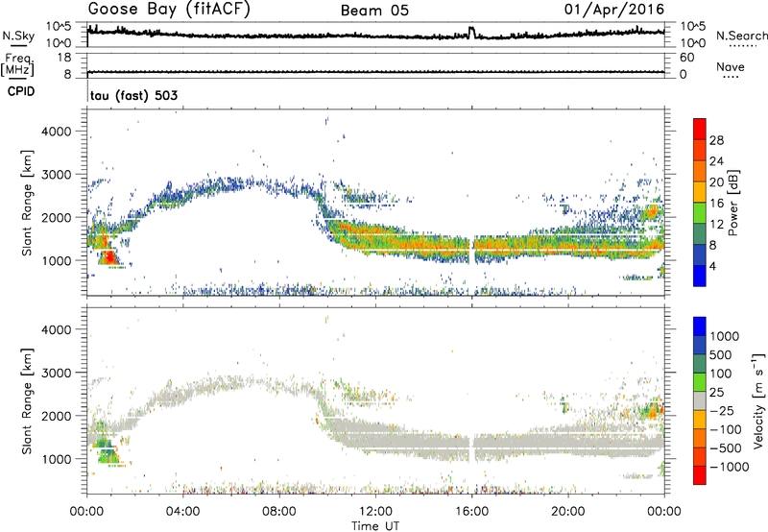Click the date '01/Apr/2016'
The width and height of the screenshot is (768, 532).
click(x=614, y=10)
